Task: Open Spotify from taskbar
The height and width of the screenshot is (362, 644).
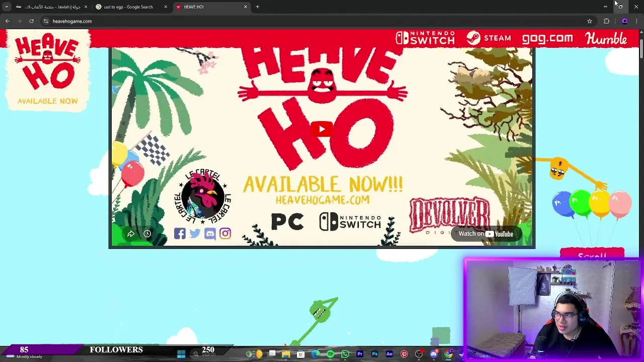Action: (x=331, y=354)
